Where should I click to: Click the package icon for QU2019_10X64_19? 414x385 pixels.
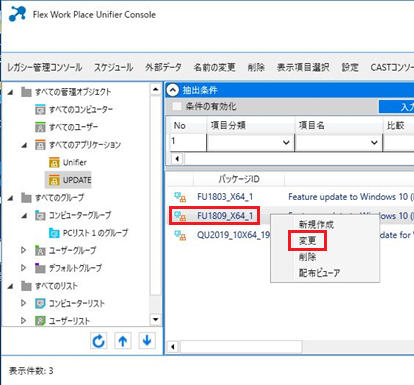point(180,235)
